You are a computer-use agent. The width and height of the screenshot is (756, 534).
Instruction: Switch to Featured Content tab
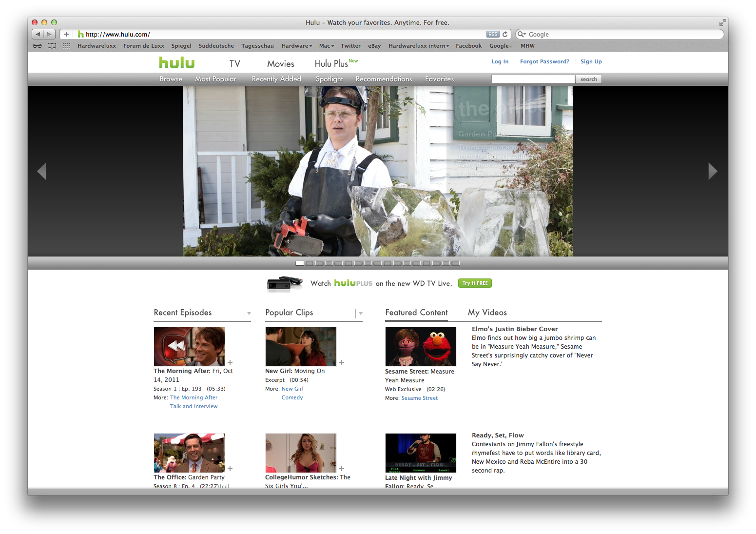click(x=416, y=313)
